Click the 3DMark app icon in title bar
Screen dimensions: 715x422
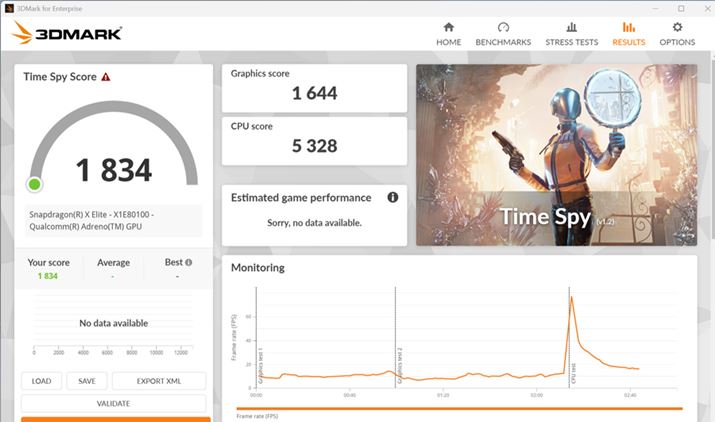9,7
